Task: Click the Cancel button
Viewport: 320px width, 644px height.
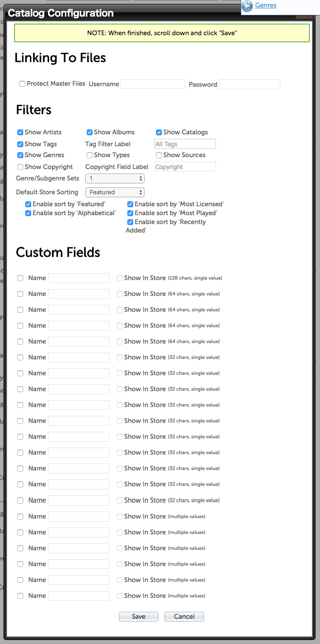Action: (184, 617)
